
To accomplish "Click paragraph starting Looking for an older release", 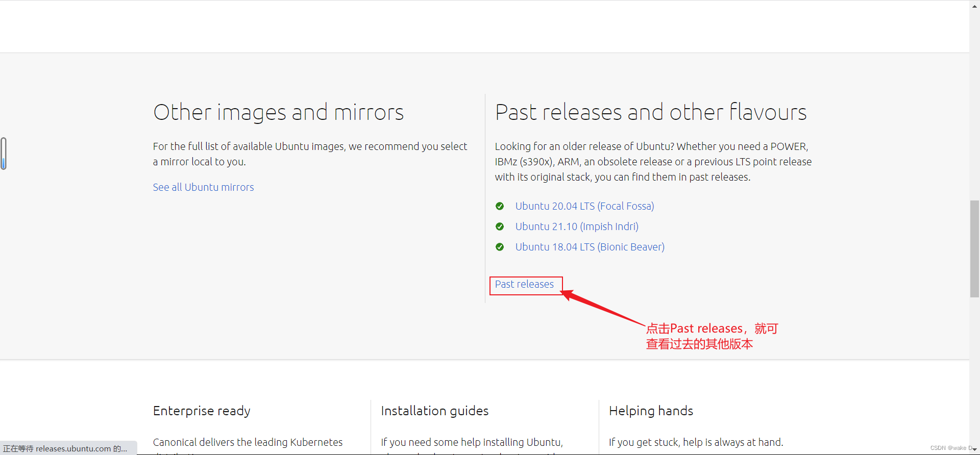I will tap(653, 162).
